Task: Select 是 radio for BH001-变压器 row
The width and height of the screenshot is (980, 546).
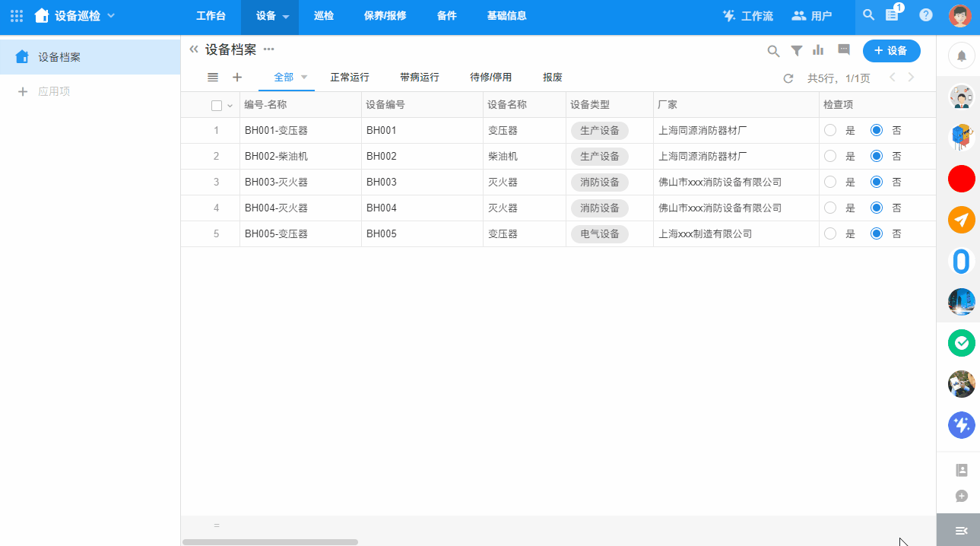Action: click(x=830, y=130)
